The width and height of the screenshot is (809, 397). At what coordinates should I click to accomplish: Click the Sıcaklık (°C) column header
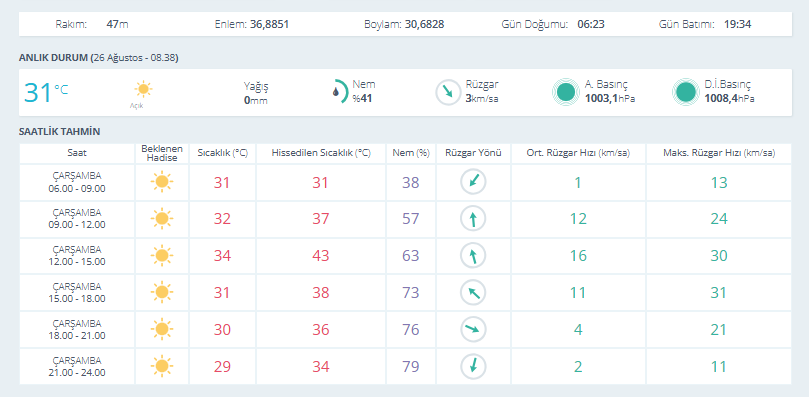coord(222,153)
